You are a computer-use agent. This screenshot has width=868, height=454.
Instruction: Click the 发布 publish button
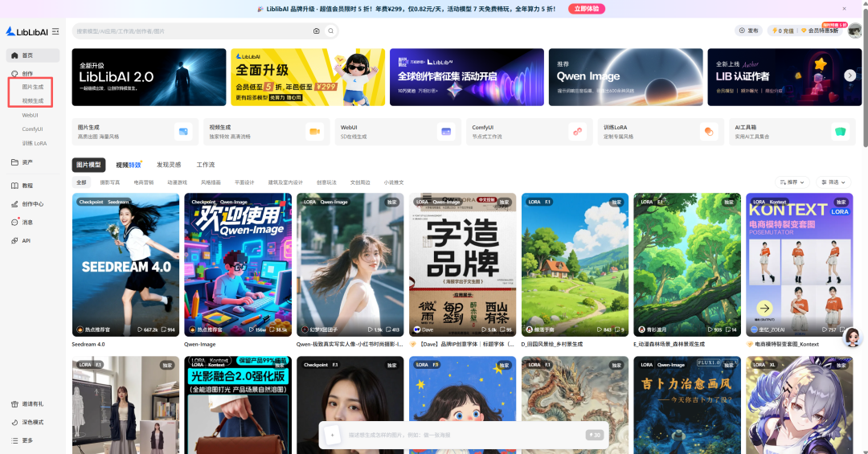[748, 31]
